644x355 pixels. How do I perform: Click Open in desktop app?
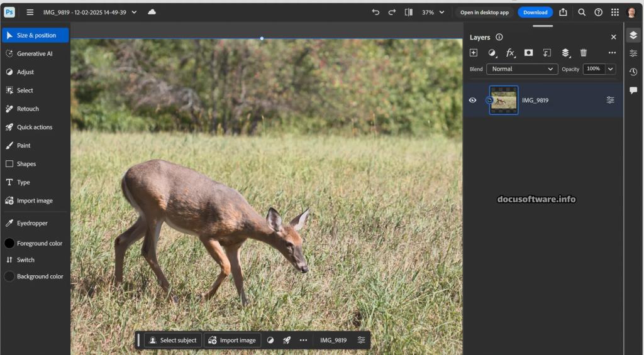[x=484, y=13]
